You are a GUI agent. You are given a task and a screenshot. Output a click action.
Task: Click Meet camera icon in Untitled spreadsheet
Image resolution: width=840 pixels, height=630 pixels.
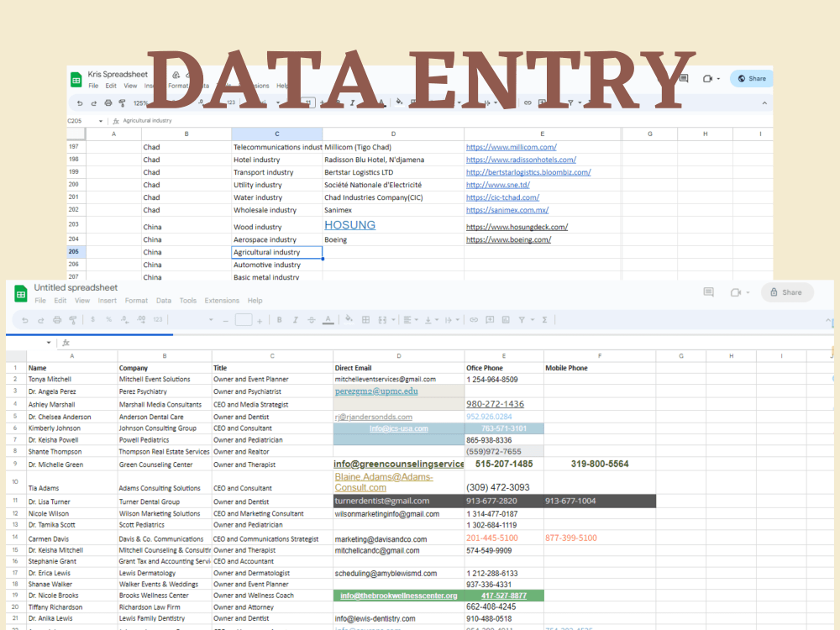point(736,292)
